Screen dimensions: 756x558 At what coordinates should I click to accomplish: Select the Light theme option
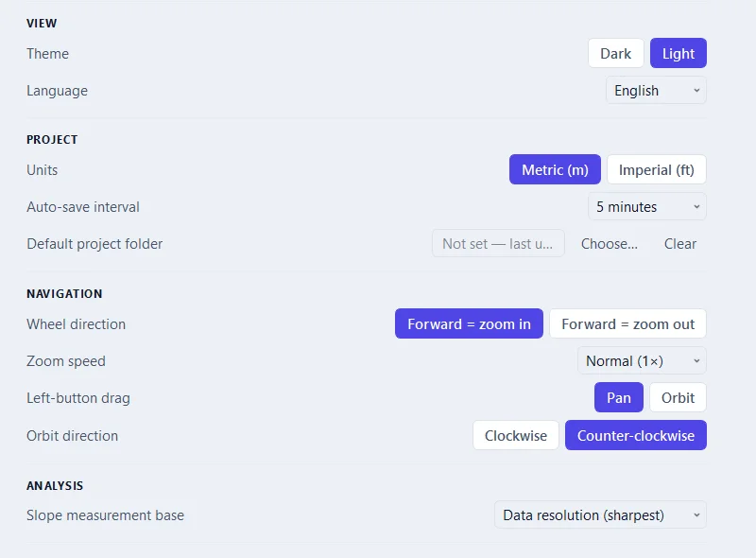679,53
